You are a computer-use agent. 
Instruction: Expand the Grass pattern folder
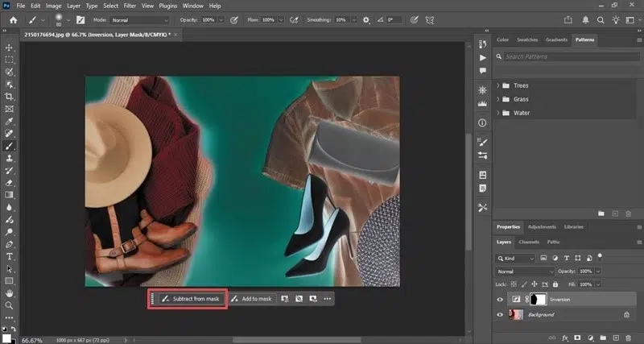[497, 99]
